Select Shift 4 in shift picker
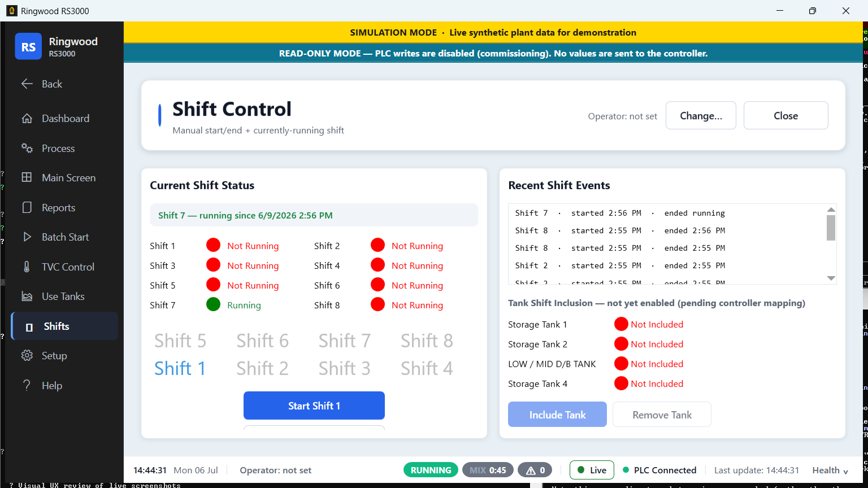The height and width of the screenshot is (488, 868). coord(427,368)
